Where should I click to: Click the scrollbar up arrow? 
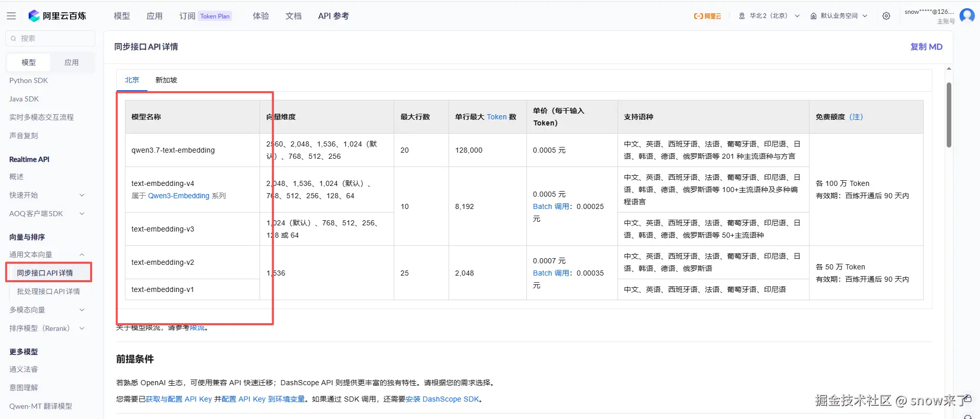[x=949, y=69]
